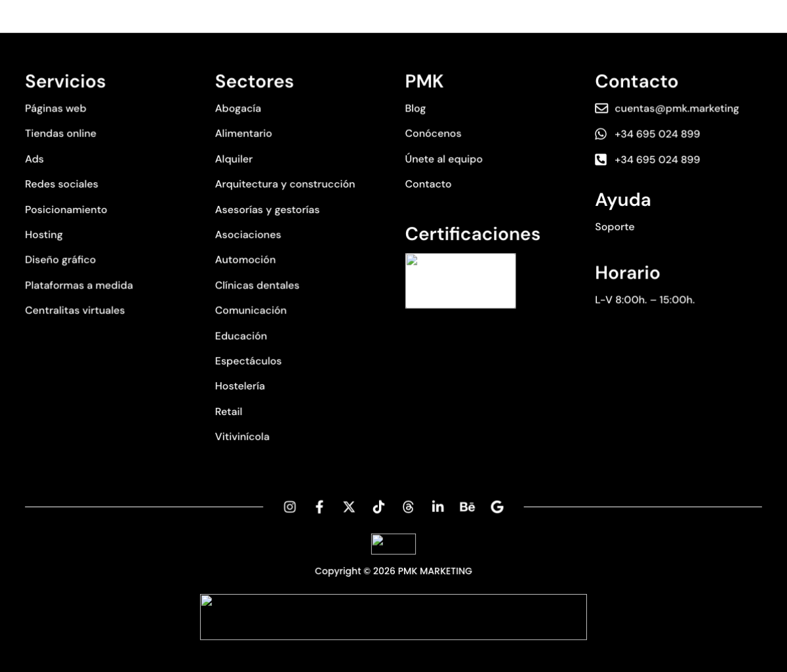Screen dimensions: 787x672
Task: Open the Instagram social icon
Action: coord(290,507)
